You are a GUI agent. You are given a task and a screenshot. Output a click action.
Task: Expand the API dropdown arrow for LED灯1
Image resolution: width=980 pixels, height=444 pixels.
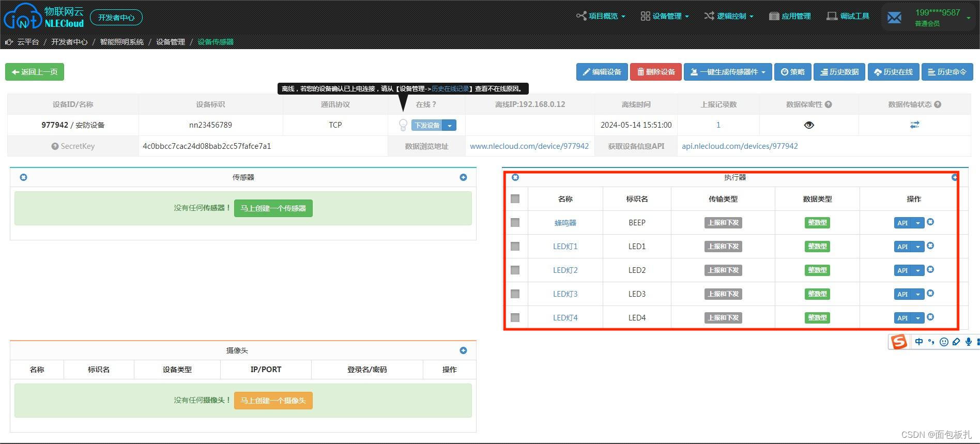pyautogui.click(x=917, y=247)
